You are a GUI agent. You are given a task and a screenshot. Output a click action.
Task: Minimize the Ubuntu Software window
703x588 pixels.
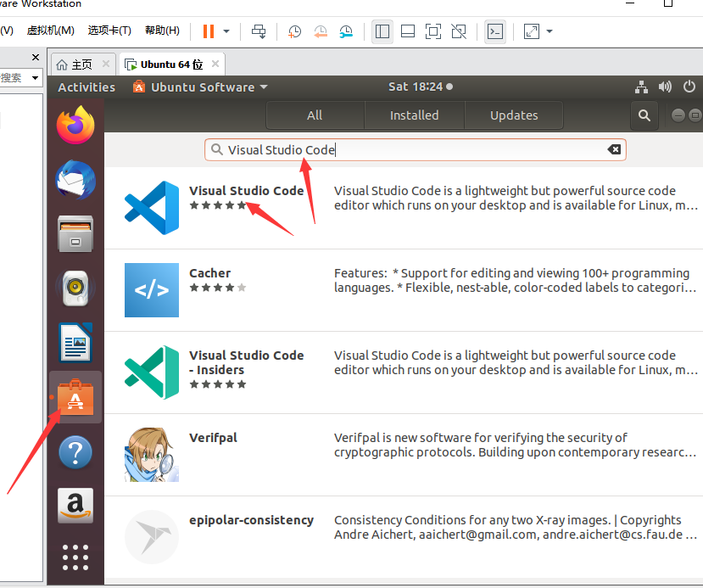(678, 115)
